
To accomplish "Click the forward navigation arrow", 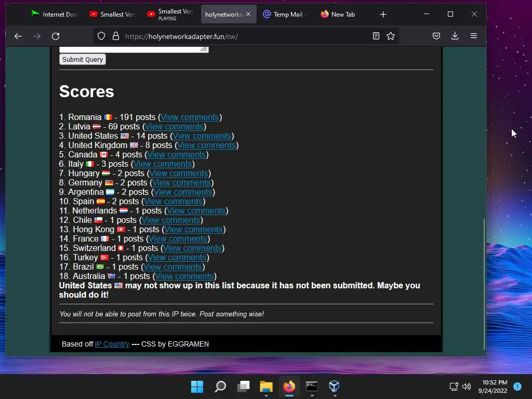I will [37, 36].
